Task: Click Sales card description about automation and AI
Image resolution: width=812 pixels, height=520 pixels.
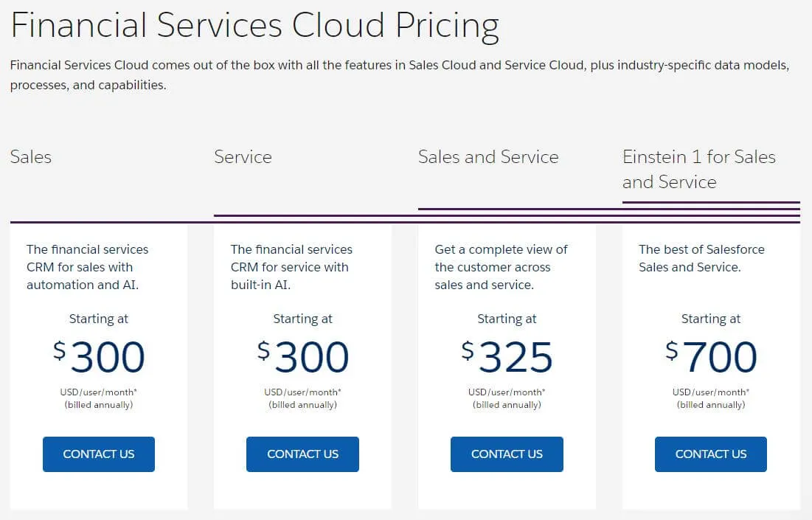Action: (x=87, y=267)
